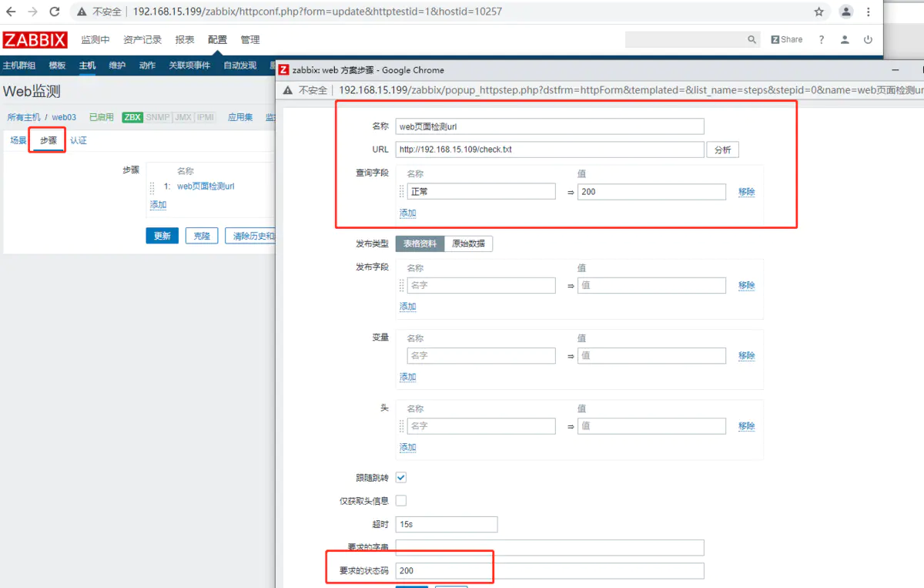The height and width of the screenshot is (588, 924).
Task: Open the 管理 menu
Action: coord(250,40)
